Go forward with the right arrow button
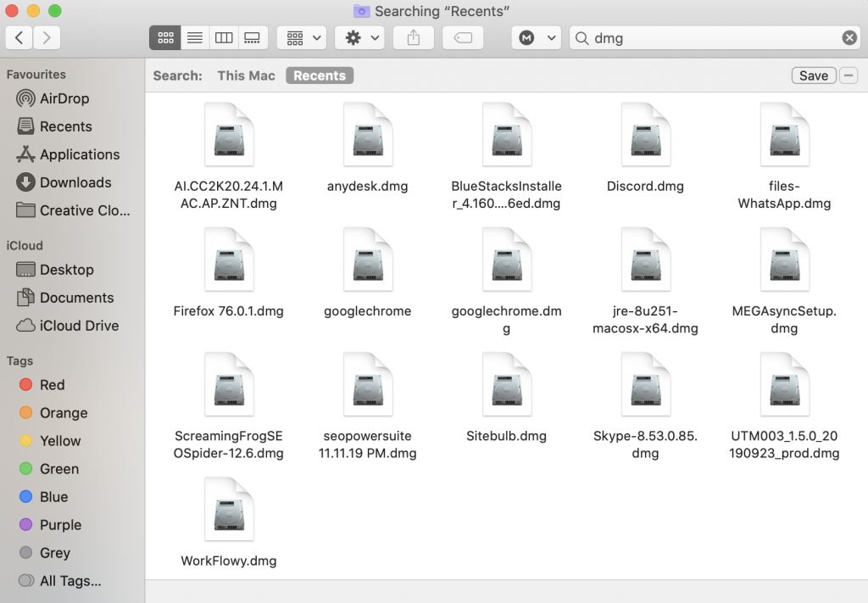 click(x=47, y=37)
